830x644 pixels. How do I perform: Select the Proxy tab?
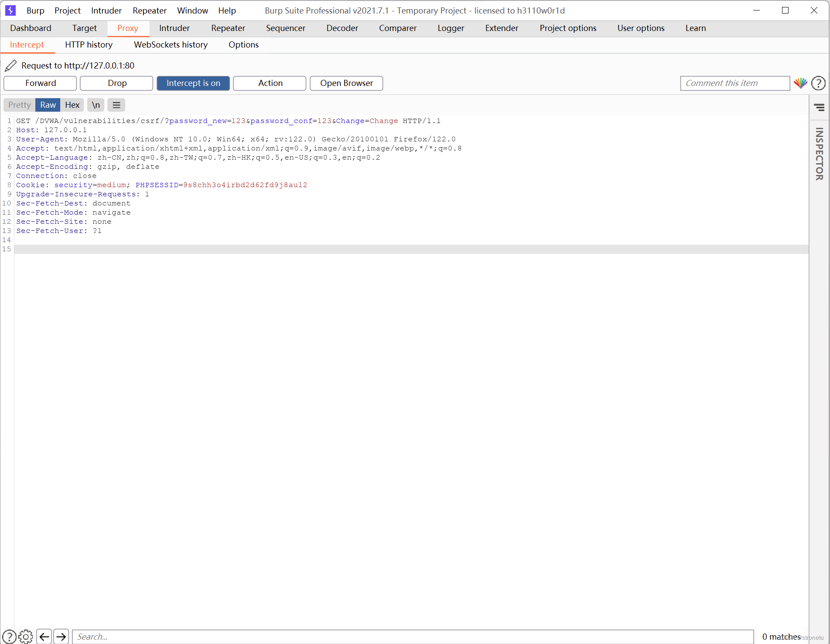tap(128, 28)
